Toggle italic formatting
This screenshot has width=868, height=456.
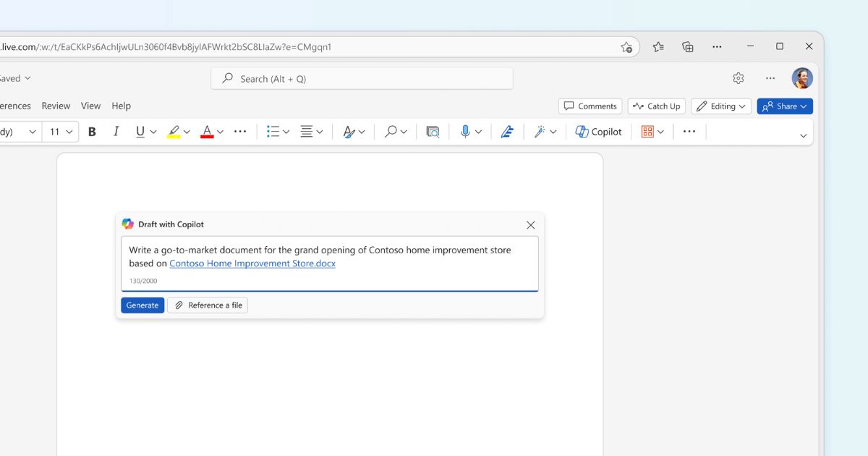click(116, 132)
